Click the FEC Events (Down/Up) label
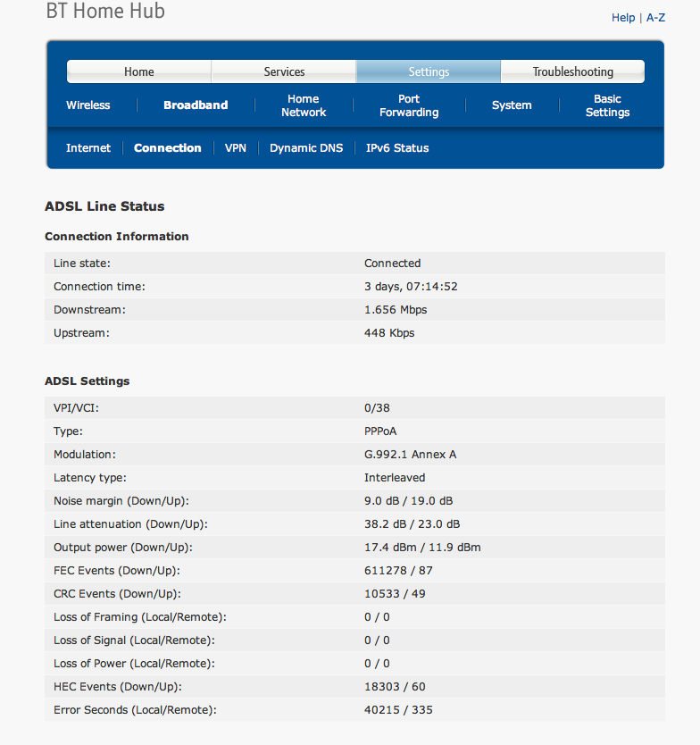Image resolution: width=700 pixels, height=745 pixels. [x=117, y=571]
